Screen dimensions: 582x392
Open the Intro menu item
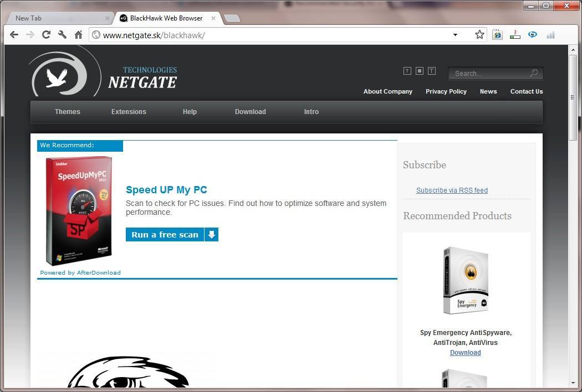(x=312, y=112)
